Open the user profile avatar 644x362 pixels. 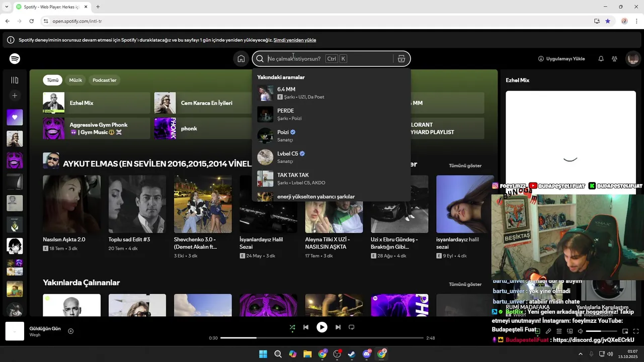[632, 59]
